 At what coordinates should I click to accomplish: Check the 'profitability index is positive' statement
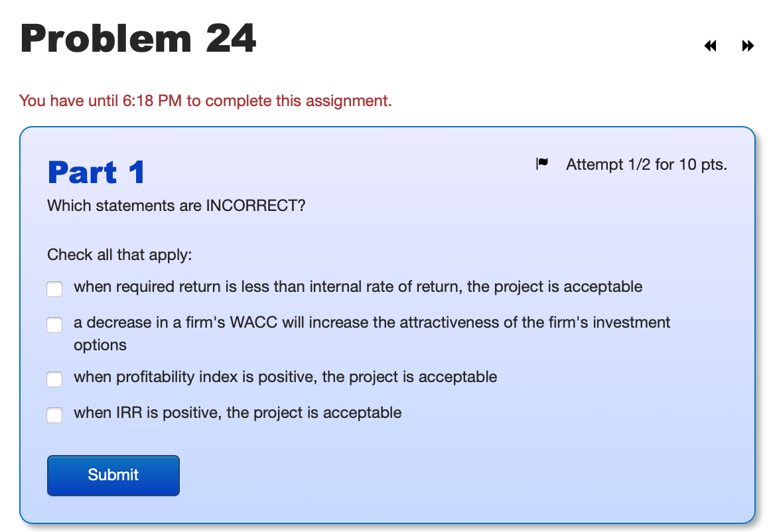[54, 379]
